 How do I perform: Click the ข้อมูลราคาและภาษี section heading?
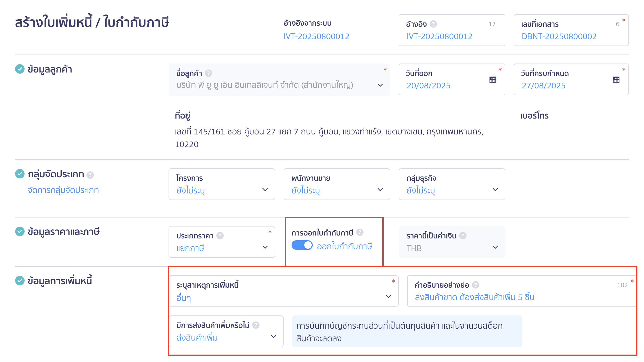pyautogui.click(x=64, y=232)
